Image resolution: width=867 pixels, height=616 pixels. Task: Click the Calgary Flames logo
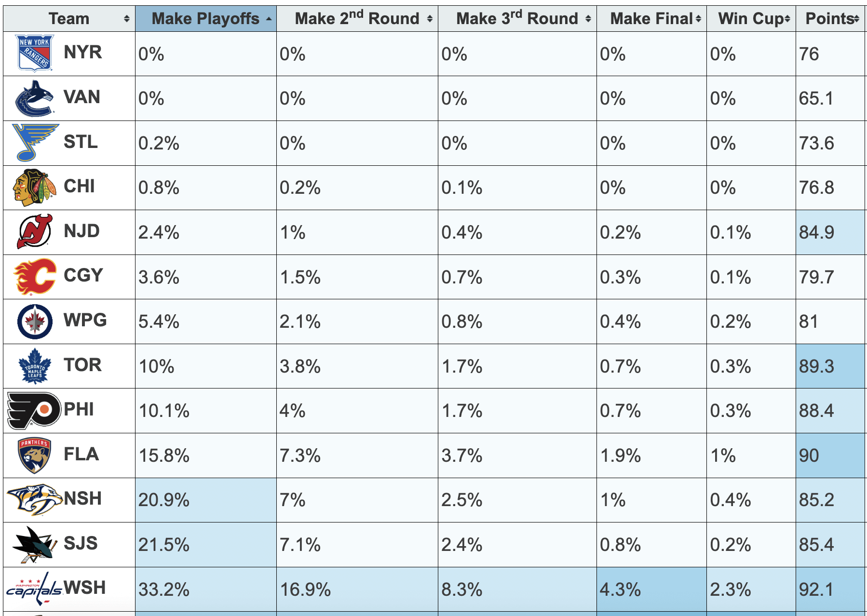click(34, 277)
